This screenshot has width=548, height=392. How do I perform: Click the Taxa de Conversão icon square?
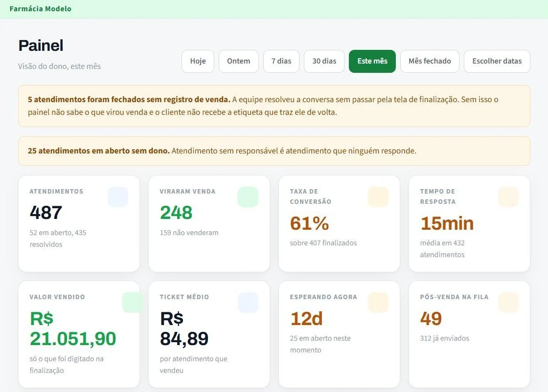(378, 197)
